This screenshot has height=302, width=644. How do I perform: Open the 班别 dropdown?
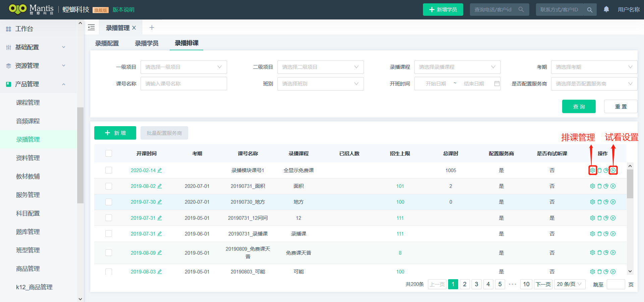click(x=321, y=84)
